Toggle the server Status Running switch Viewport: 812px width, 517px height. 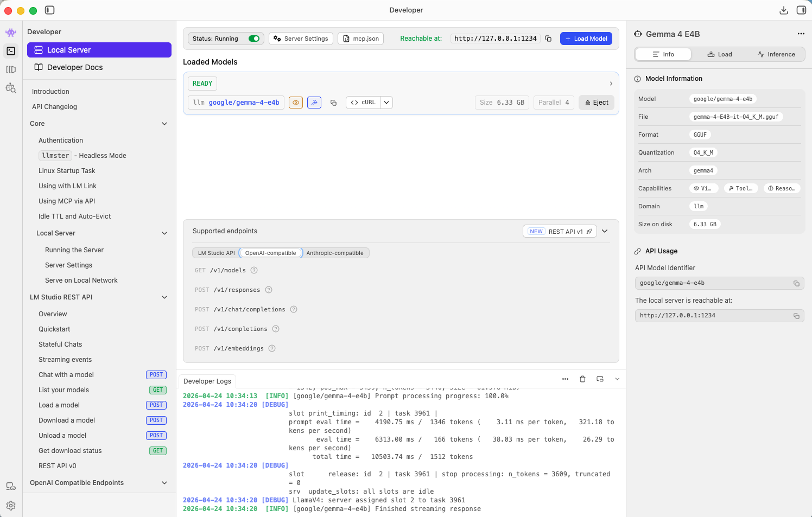pyautogui.click(x=254, y=39)
